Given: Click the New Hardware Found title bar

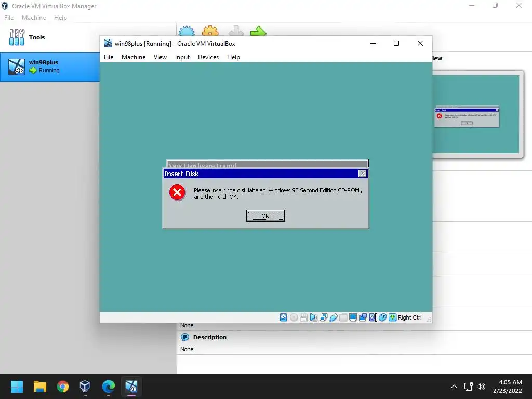Looking at the screenshot, I should (x=268, y=165).
